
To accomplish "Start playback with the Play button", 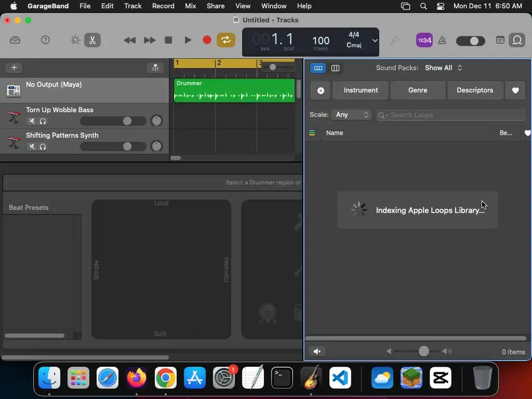I will pos(188,40).
